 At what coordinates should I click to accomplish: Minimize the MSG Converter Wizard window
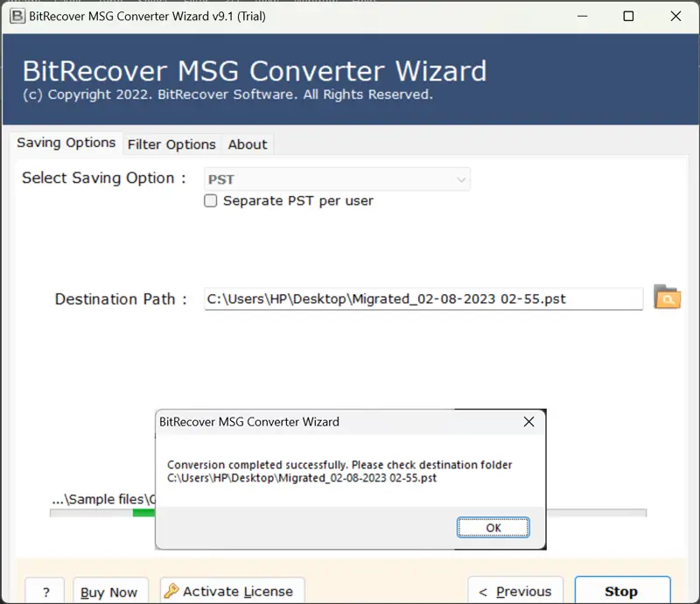click(x=583, y=17)
